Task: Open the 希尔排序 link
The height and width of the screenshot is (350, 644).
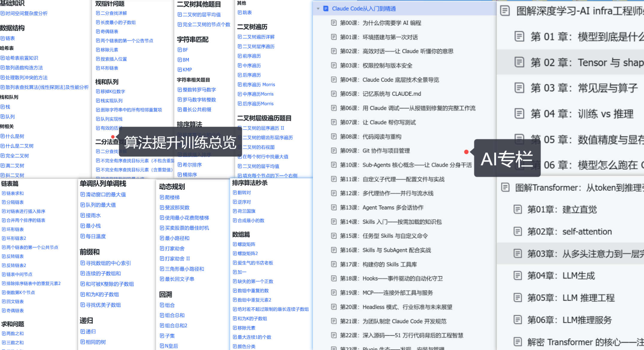Action: tap(192, 165)
